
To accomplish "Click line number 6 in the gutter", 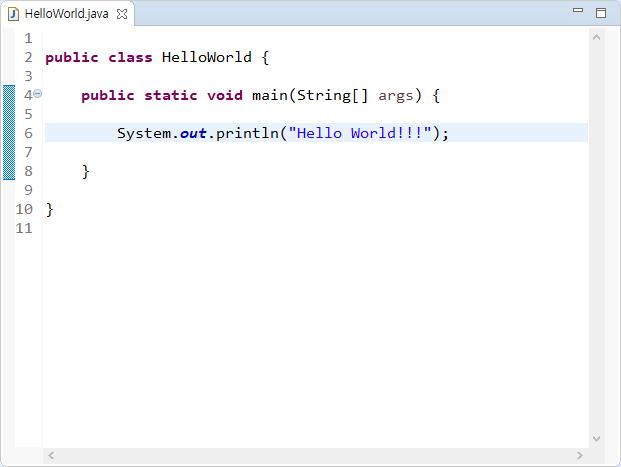I will pos(28,133).
